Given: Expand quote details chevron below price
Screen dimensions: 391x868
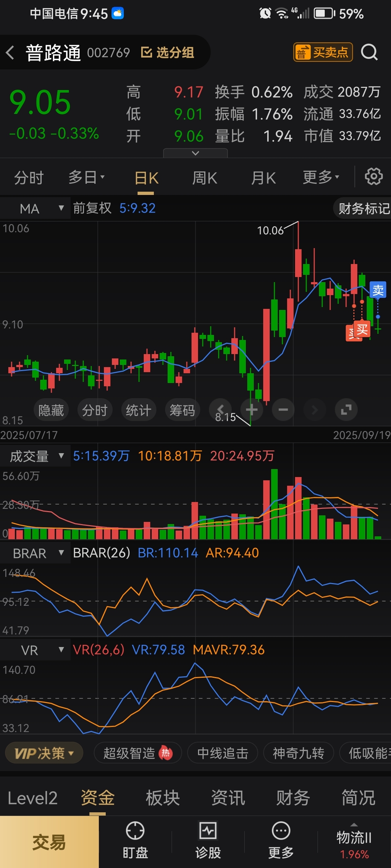Looking at the screenshot, I should [195, 153].
